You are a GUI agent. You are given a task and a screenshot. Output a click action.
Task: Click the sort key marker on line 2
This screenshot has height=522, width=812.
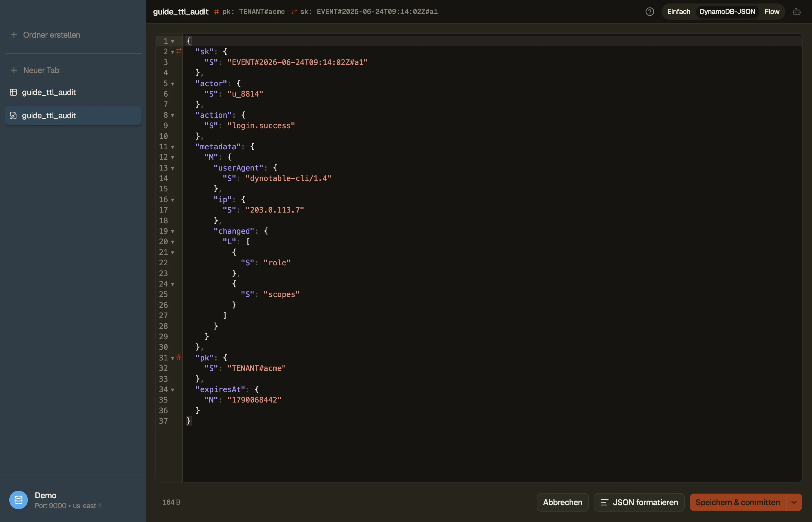click(179, 51)
